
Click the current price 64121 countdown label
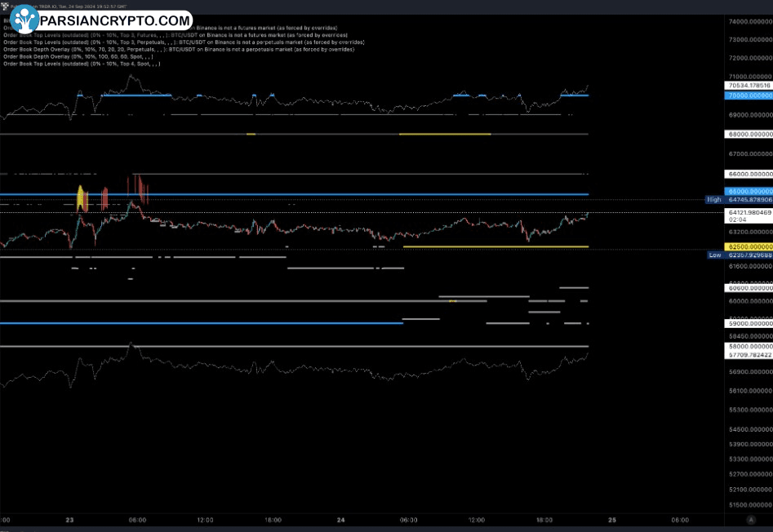pyautogui.click(x=749, y=215)
